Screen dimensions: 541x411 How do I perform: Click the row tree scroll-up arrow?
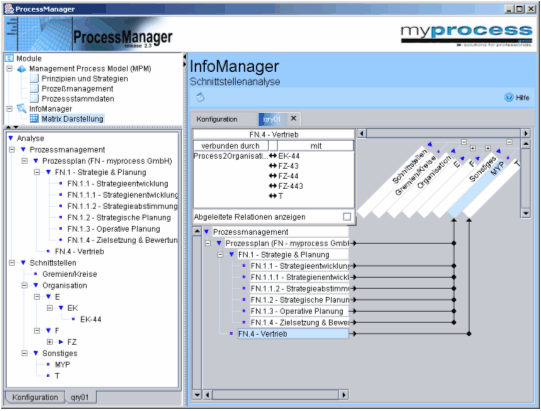coord(197,231)
